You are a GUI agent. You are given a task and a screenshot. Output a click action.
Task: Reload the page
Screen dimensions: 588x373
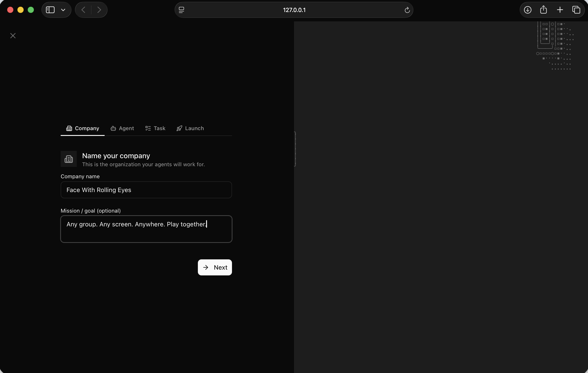pos(407,10)
